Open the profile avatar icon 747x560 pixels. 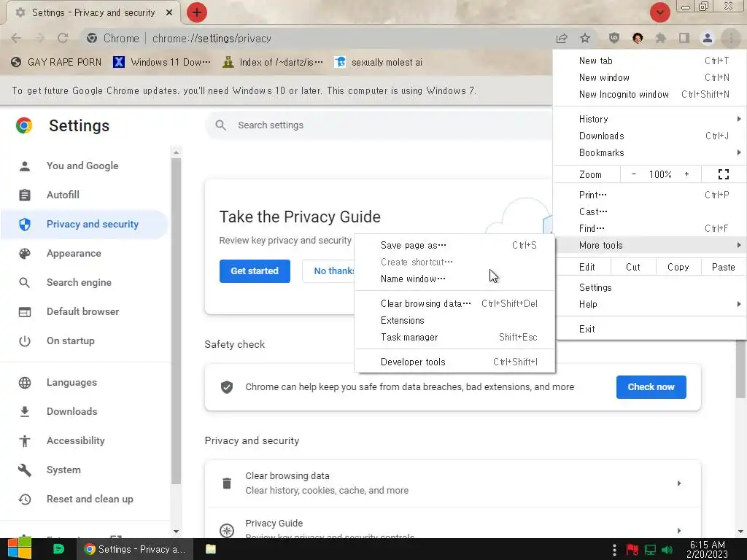(708, 38)
